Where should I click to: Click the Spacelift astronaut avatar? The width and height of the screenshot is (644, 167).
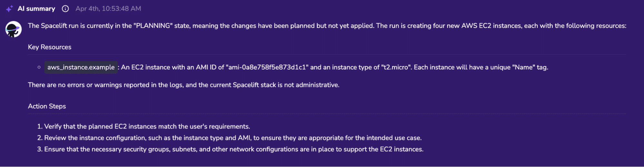14,29
